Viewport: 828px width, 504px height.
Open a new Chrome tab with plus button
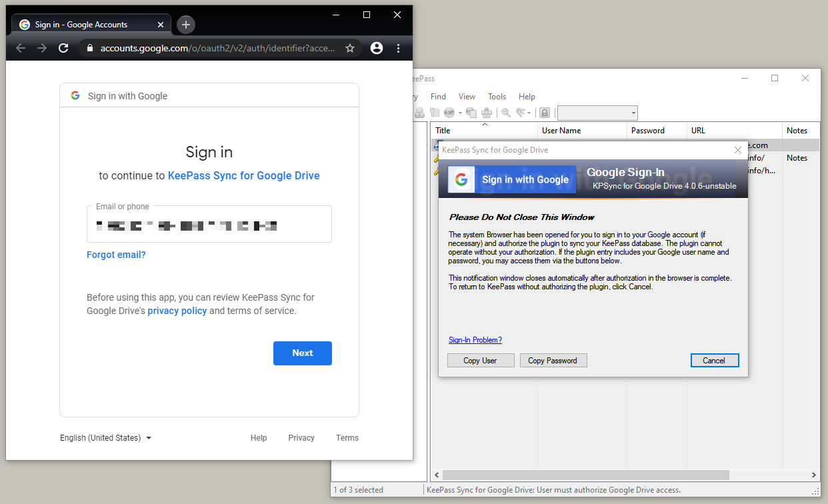(186, 25)
